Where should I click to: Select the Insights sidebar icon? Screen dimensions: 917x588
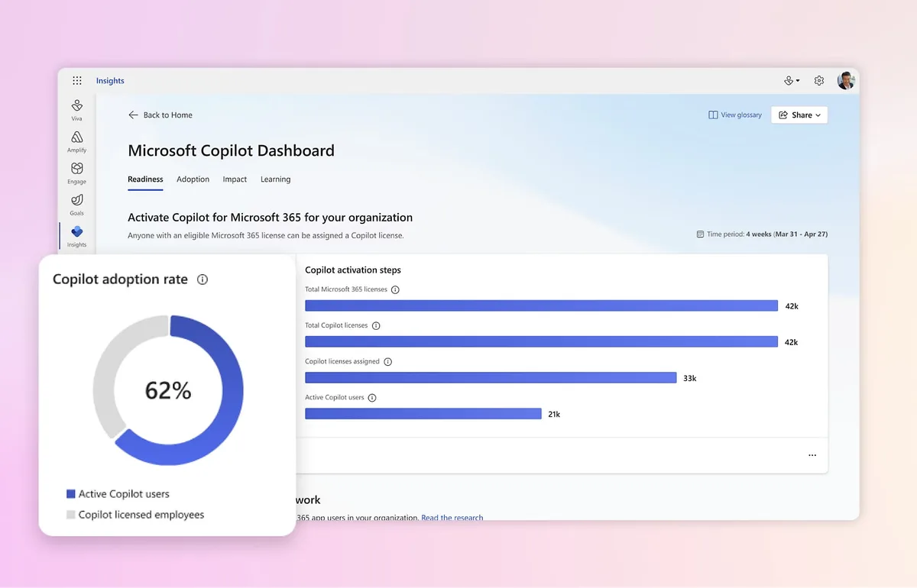coord(77,236)
